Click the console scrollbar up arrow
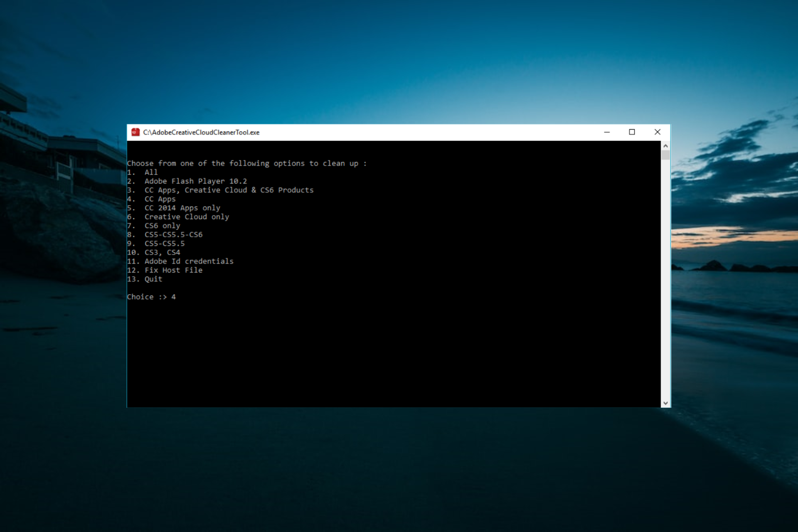Image resolution: width=798 pixels, height=532 pixels. pyautogui.click(x=665, y=146)
